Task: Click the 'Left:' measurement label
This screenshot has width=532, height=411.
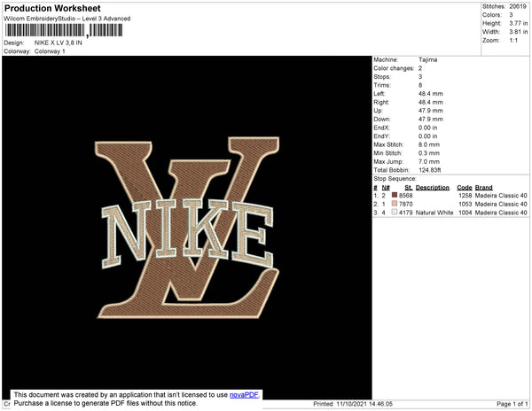Action: [x=379, y=94]
